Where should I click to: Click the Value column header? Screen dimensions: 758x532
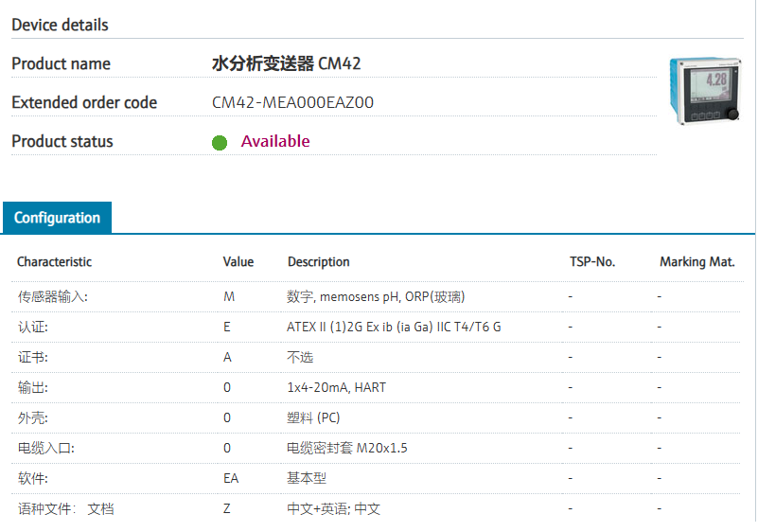pos(238,261)
